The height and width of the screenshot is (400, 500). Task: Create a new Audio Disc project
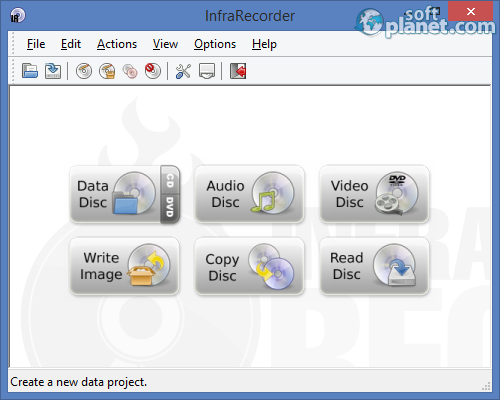tap(249, 194)
